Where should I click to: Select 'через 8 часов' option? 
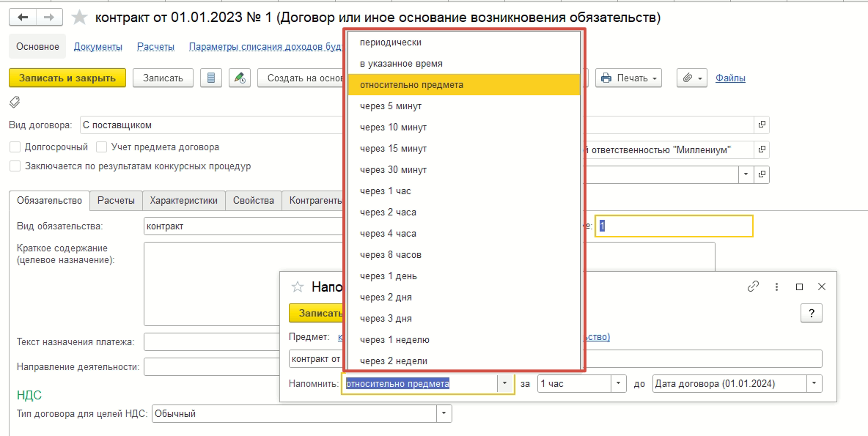(464, 255)
